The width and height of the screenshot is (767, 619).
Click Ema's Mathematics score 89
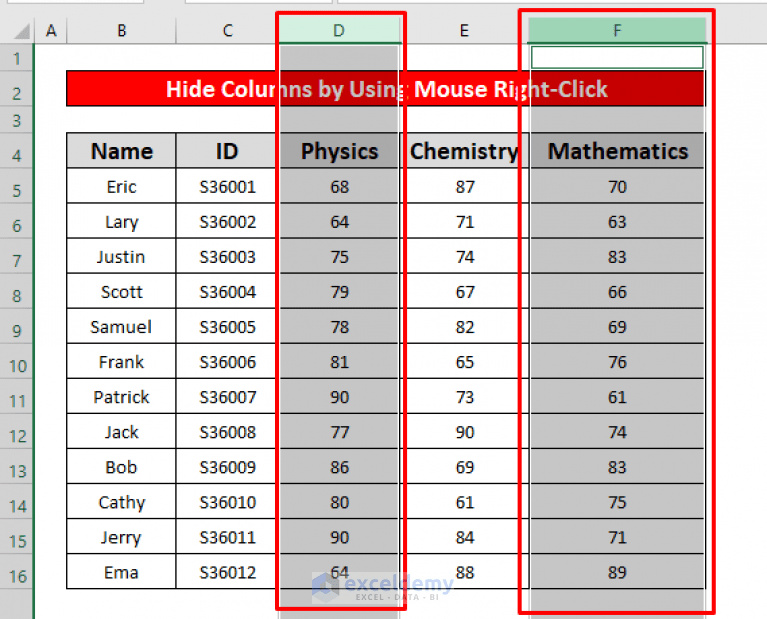tap(617, 572)
